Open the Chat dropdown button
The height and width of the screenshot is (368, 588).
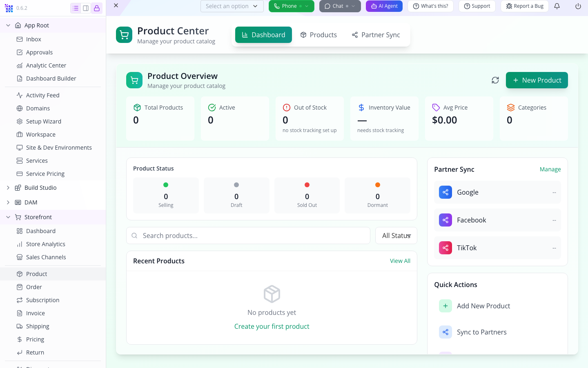coord(340,6)
